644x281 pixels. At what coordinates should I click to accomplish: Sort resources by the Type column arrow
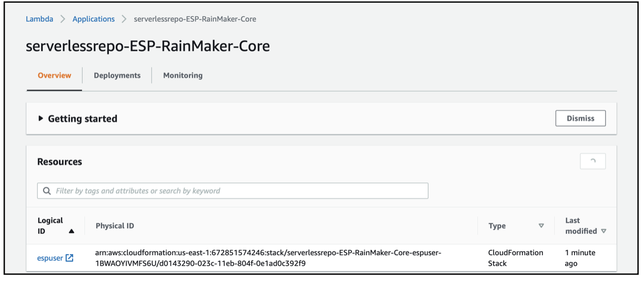(541, 226)
